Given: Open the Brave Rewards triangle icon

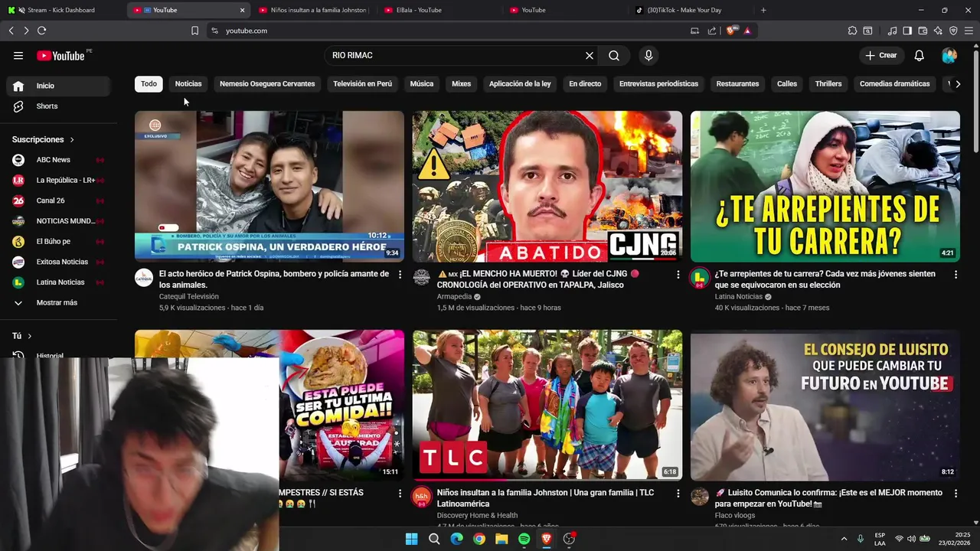Looking at the screenshot, I should [747, 31].
